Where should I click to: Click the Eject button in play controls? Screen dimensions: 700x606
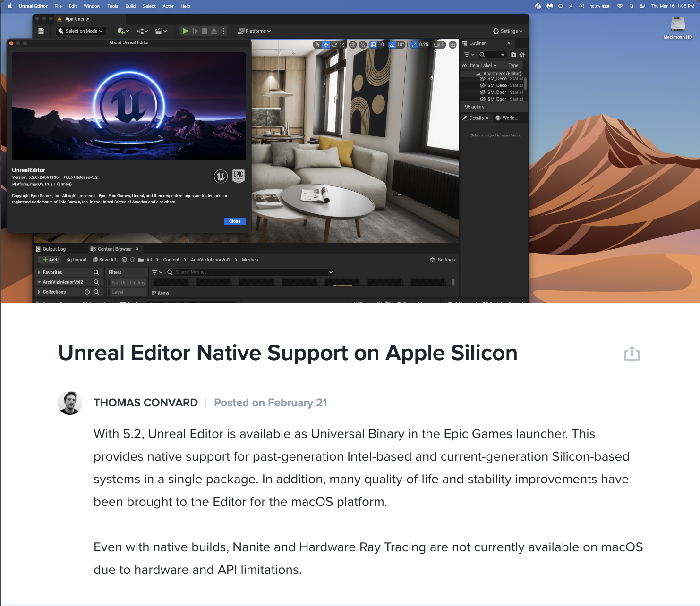pyautogui.click(x=214, y=31)
